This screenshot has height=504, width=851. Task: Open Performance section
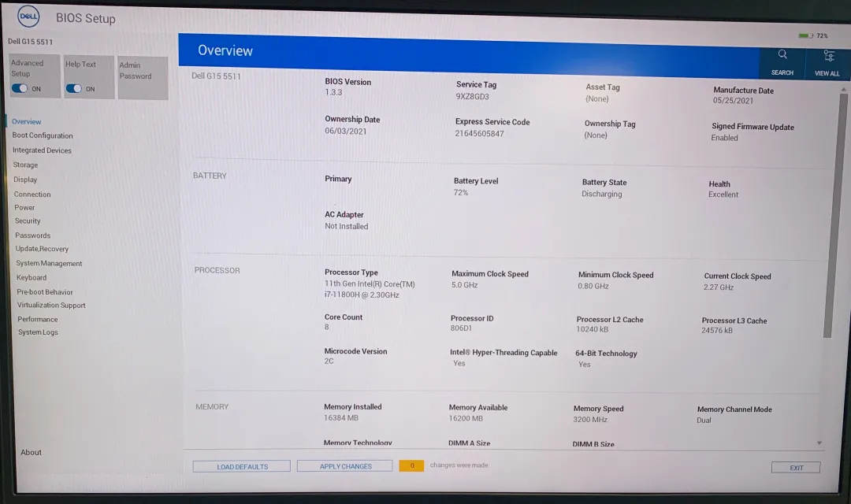38,320
